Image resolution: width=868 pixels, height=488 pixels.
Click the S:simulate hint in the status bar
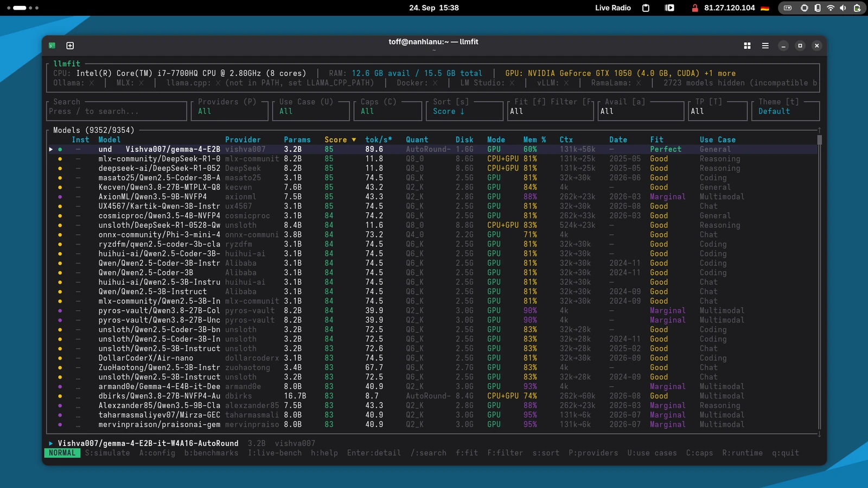tap(107, 453)
